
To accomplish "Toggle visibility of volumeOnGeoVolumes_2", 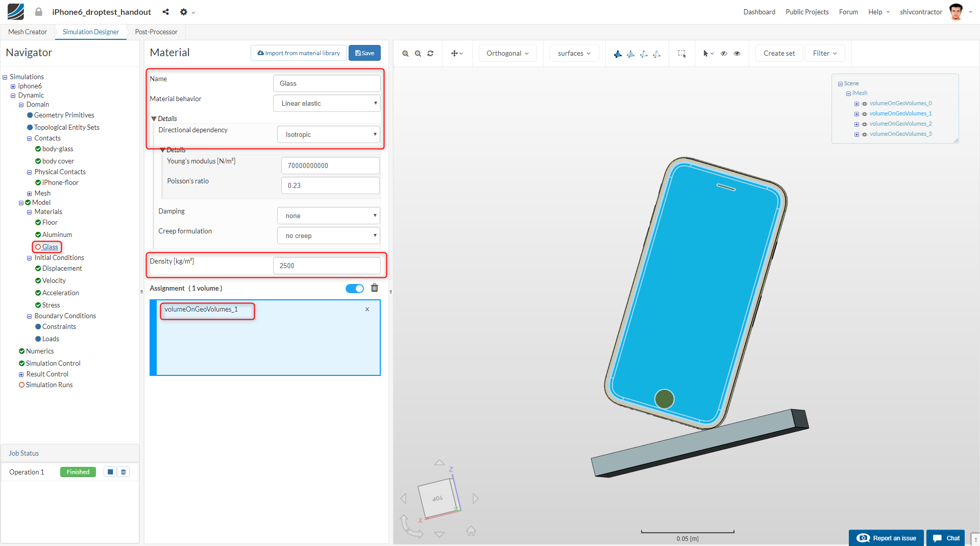I will point(865,124).
